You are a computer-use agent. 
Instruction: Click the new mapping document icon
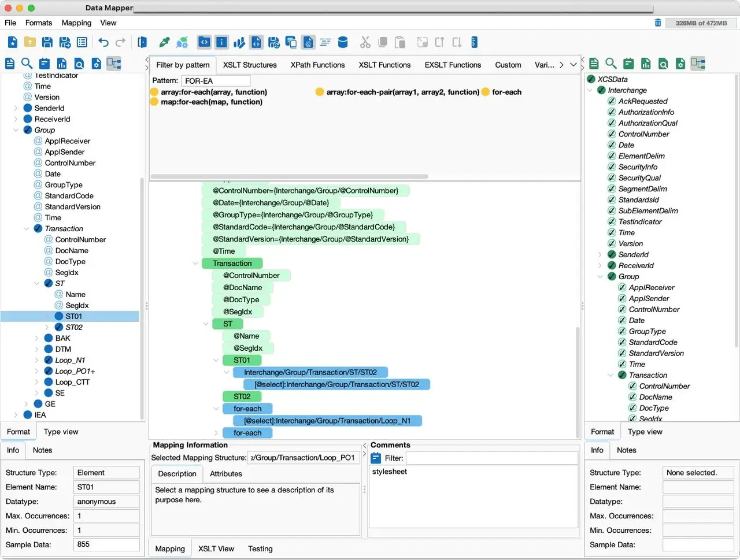(x=13, y=42)
